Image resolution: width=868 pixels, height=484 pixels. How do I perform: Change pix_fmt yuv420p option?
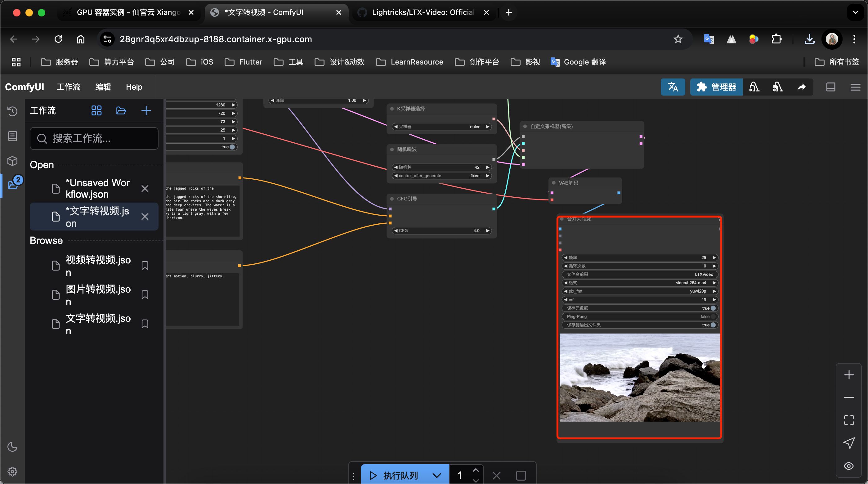coord(640,291)
